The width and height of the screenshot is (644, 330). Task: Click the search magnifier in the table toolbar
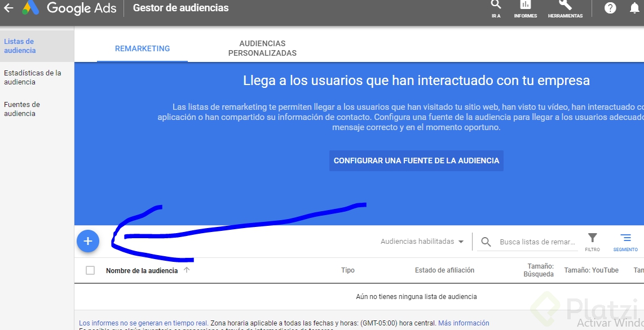tap(486, 242)
